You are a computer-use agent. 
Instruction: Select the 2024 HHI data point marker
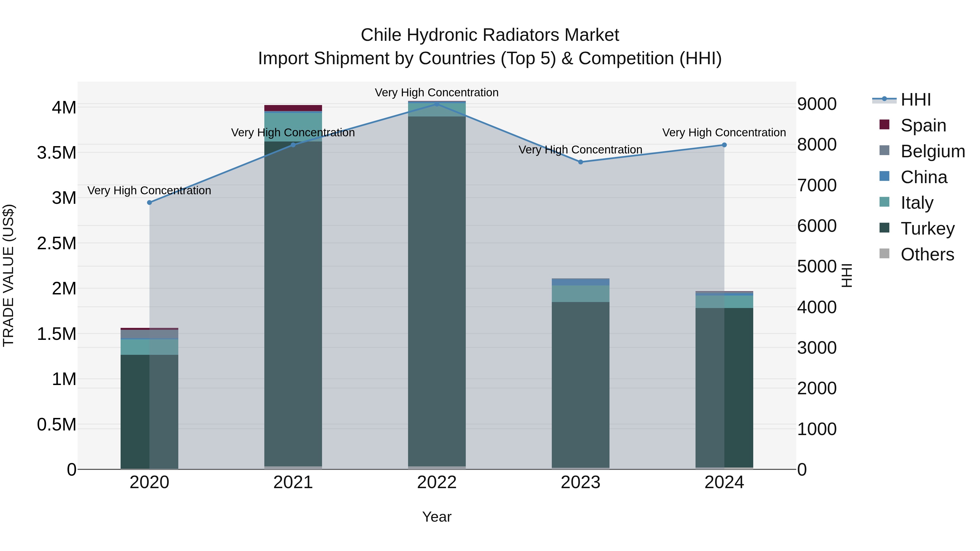pos(724,145)
